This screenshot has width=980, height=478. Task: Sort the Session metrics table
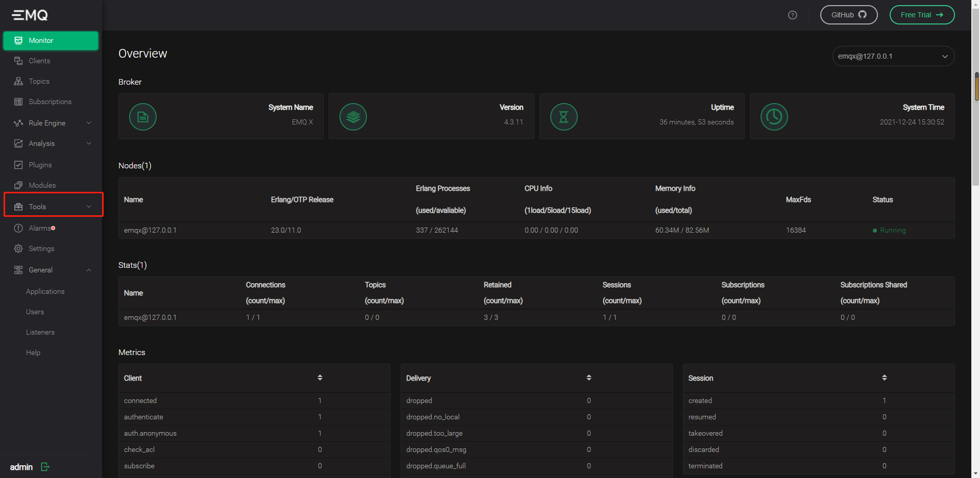[885, 378]
